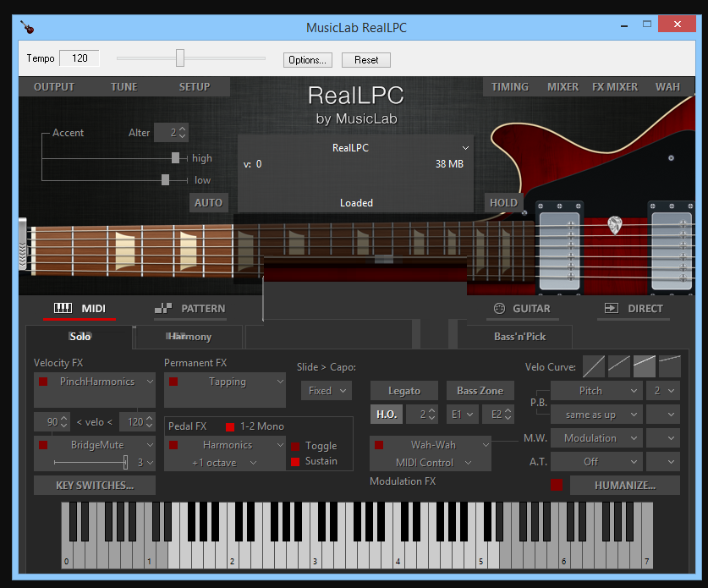Select the Harmony tab
Viewport: 708px width, 588px height.
coord(189,337)
